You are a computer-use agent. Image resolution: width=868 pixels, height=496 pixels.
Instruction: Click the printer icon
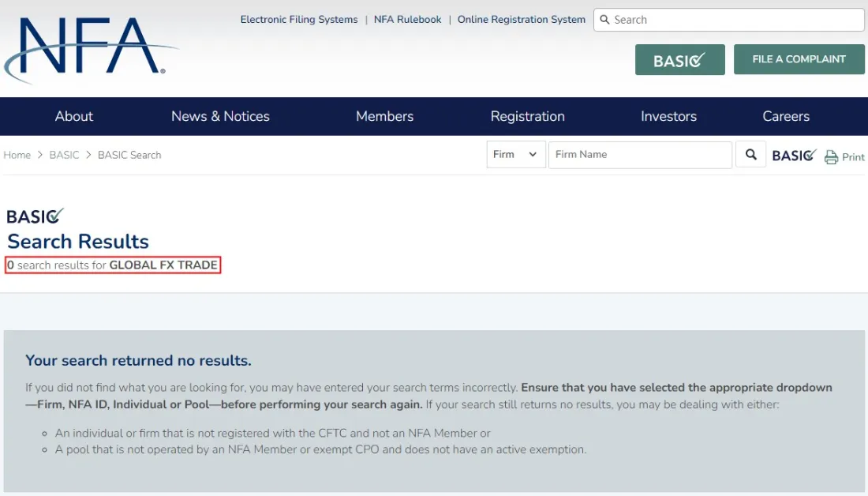coord(831,157)
